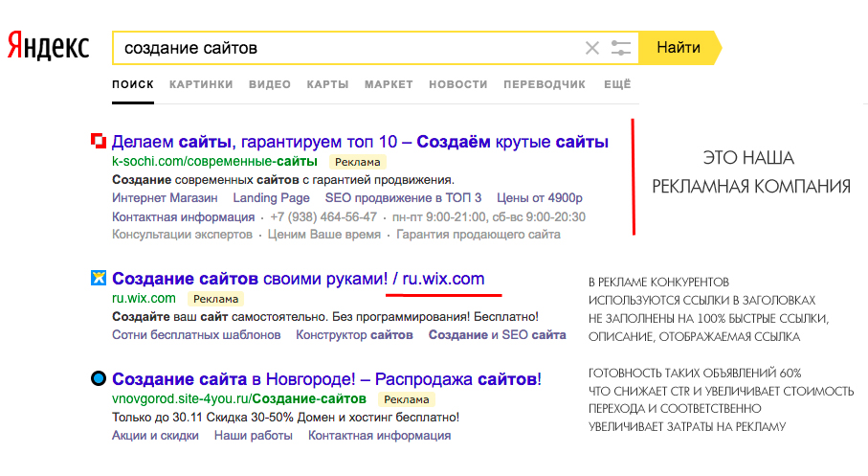The image size is (868, 476).
Task: Open the Видео tab
Action: 270,84
